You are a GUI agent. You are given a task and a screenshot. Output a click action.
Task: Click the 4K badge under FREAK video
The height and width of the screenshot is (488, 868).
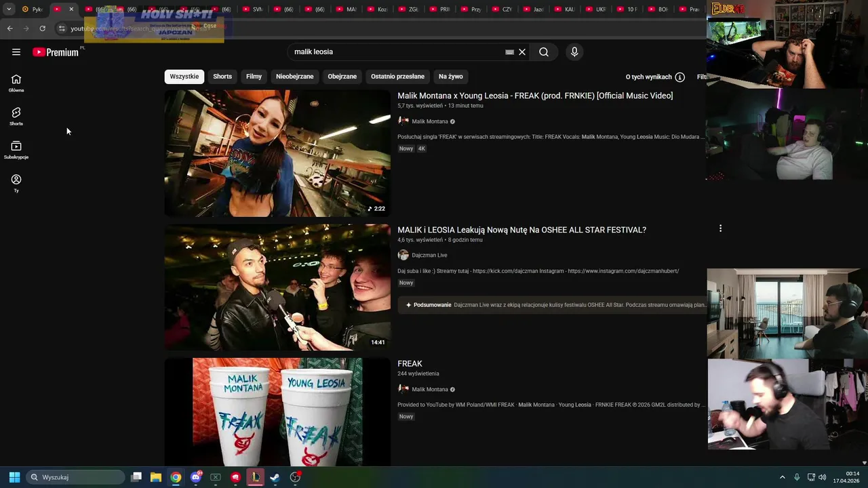421,148
